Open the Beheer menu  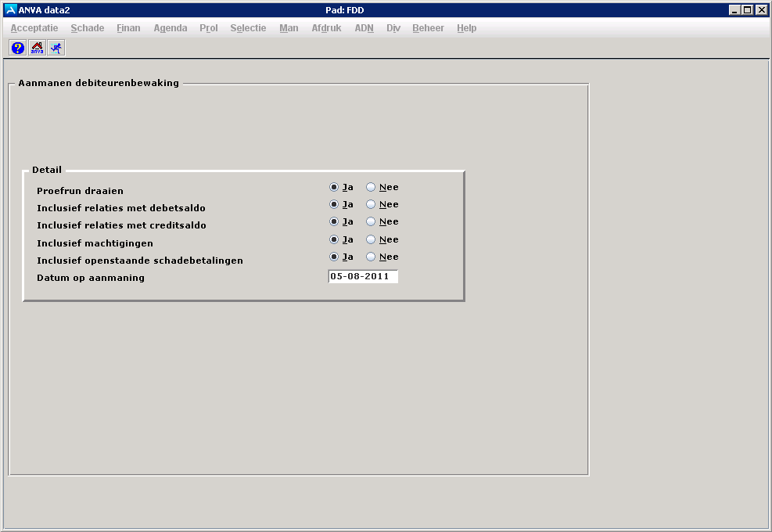tap(428, 28)
